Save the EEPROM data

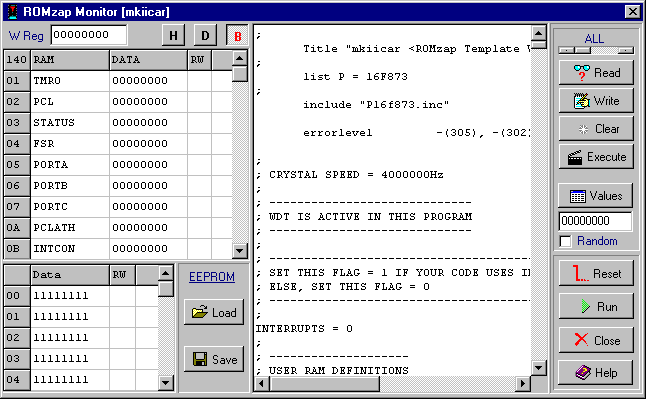pyautogui.click(x=214, y=359)
